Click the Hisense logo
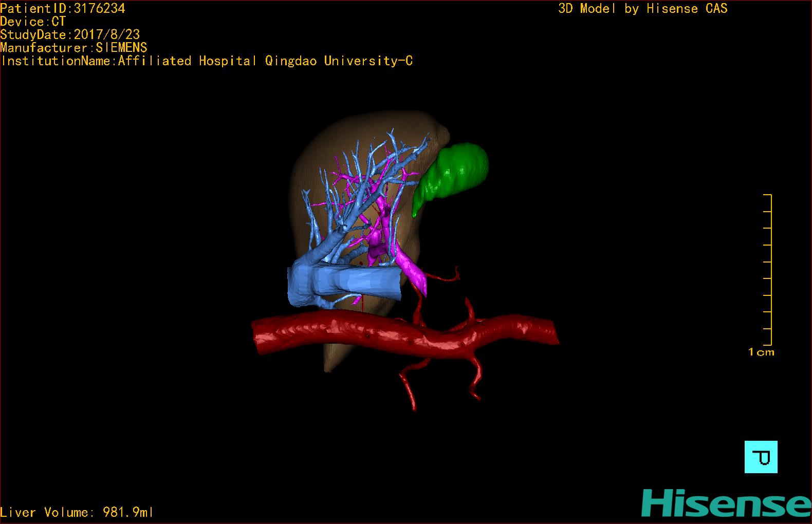Screen dimensions: 812x524 click(726, 503)
